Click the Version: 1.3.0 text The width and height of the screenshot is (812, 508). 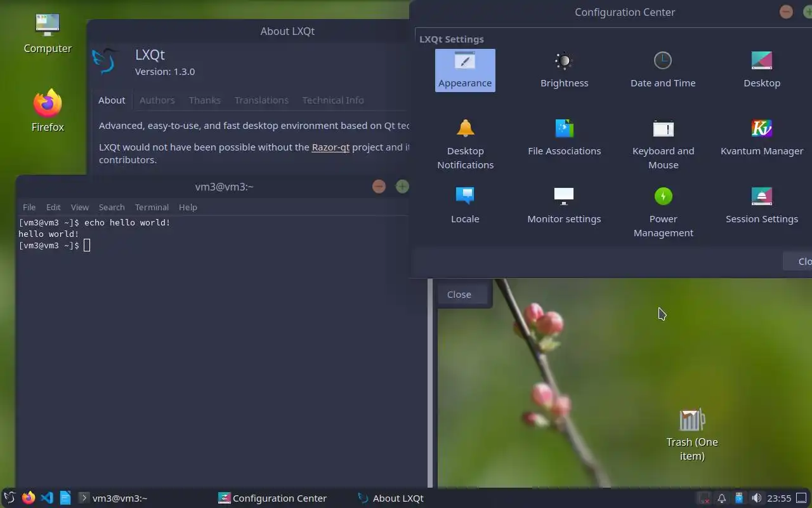coord(165,71)
